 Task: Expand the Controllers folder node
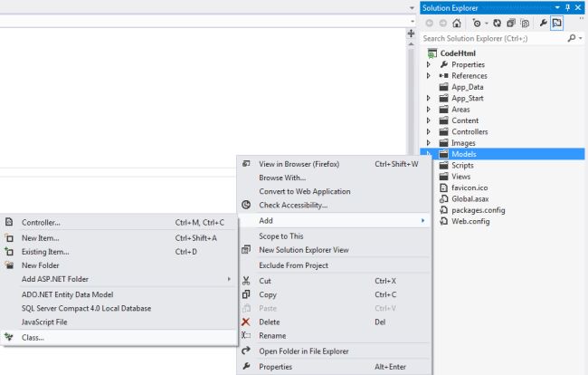pos(428,131)
